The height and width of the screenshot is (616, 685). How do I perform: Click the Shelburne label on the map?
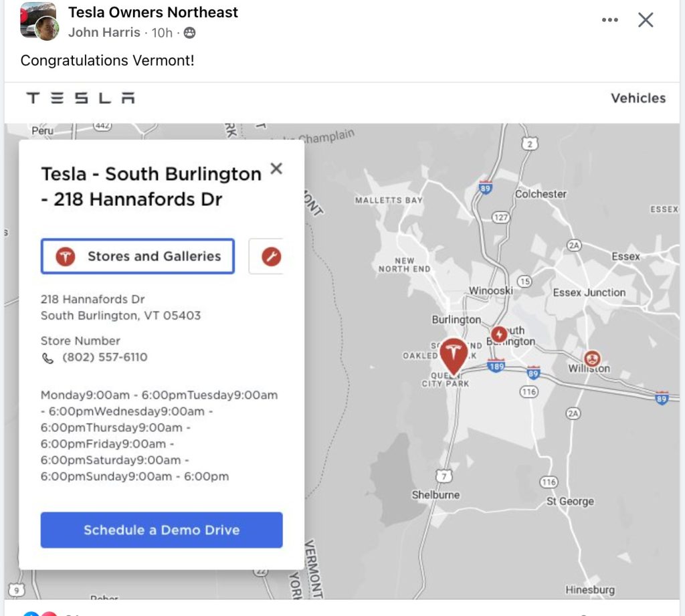(x=435, y=495)
